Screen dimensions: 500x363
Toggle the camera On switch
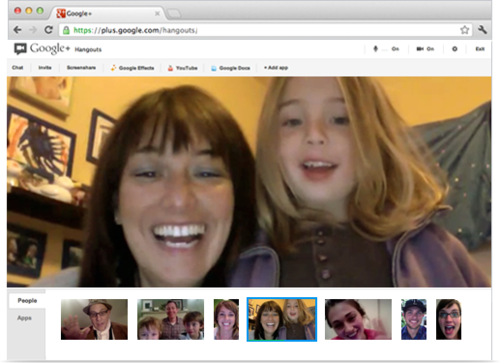tap(425, 49)
